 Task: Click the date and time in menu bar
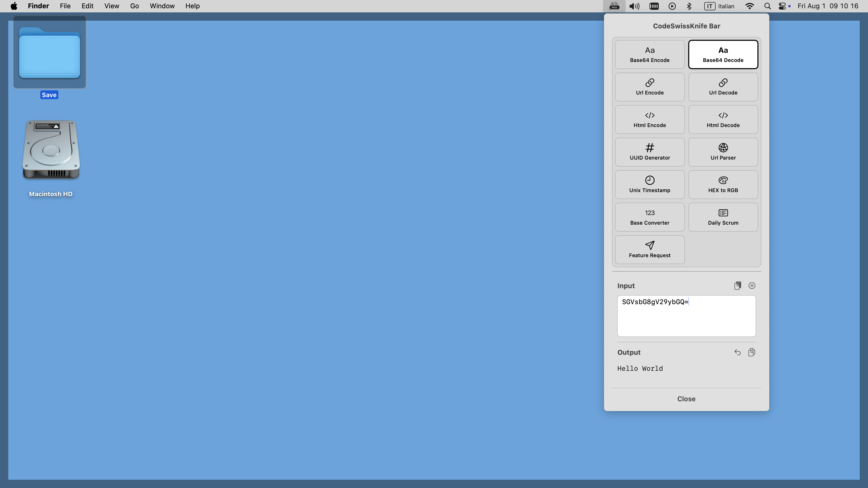[827, 6]
